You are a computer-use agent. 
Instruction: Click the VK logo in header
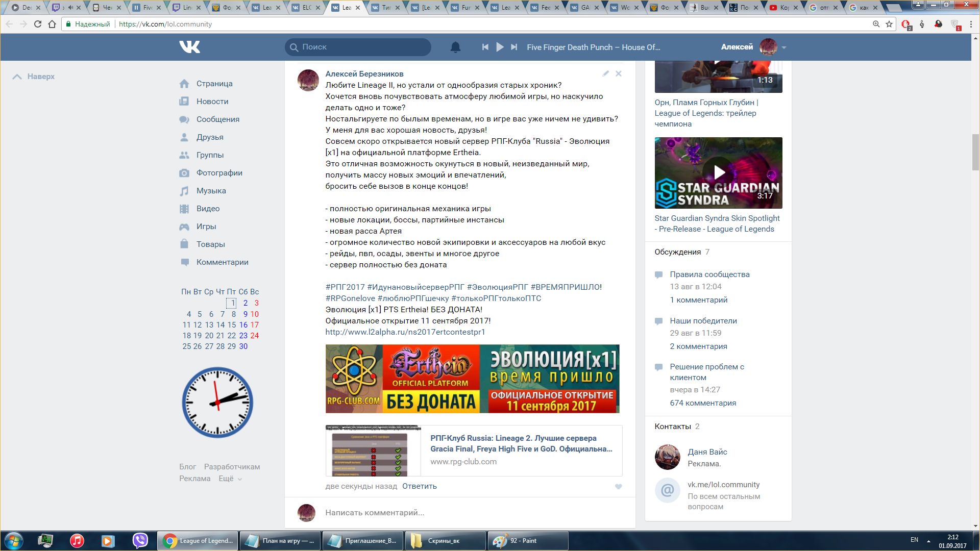189,47
